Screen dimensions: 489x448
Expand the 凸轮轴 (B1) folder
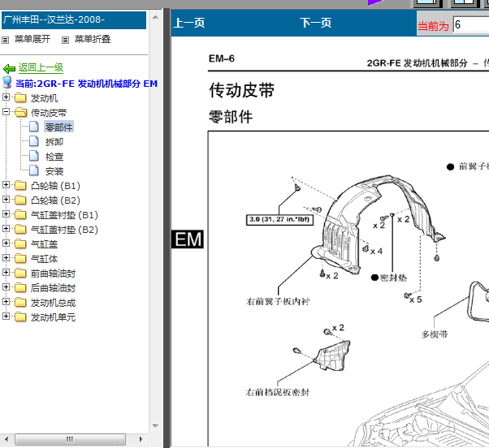pyautogui.click(x=6, y=185)
